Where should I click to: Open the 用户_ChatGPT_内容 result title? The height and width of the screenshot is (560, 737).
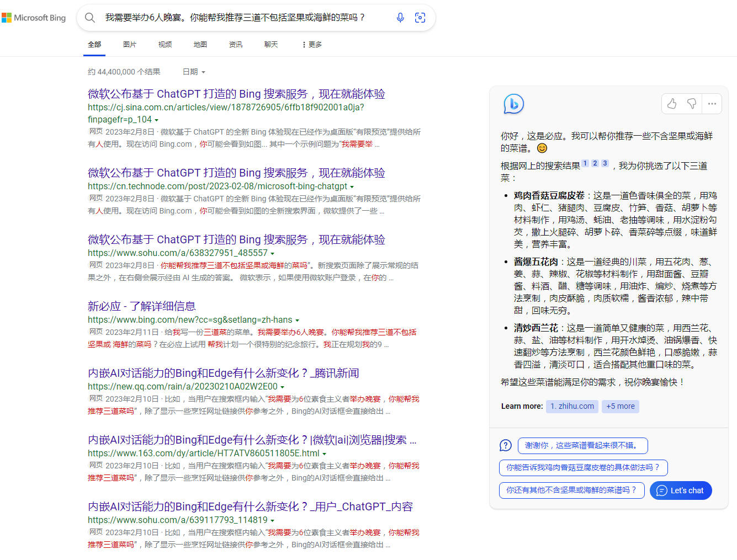[x=250, y=507]
